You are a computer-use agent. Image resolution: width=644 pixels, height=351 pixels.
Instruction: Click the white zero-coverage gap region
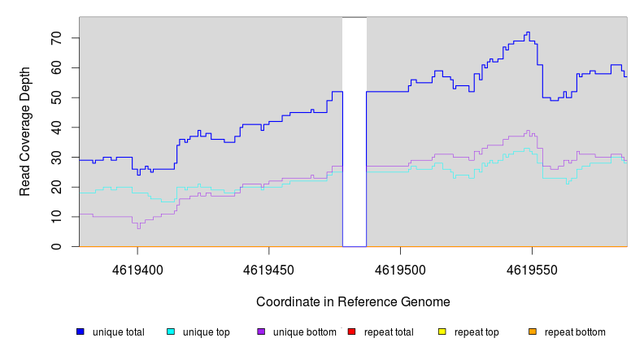(355, 130)
